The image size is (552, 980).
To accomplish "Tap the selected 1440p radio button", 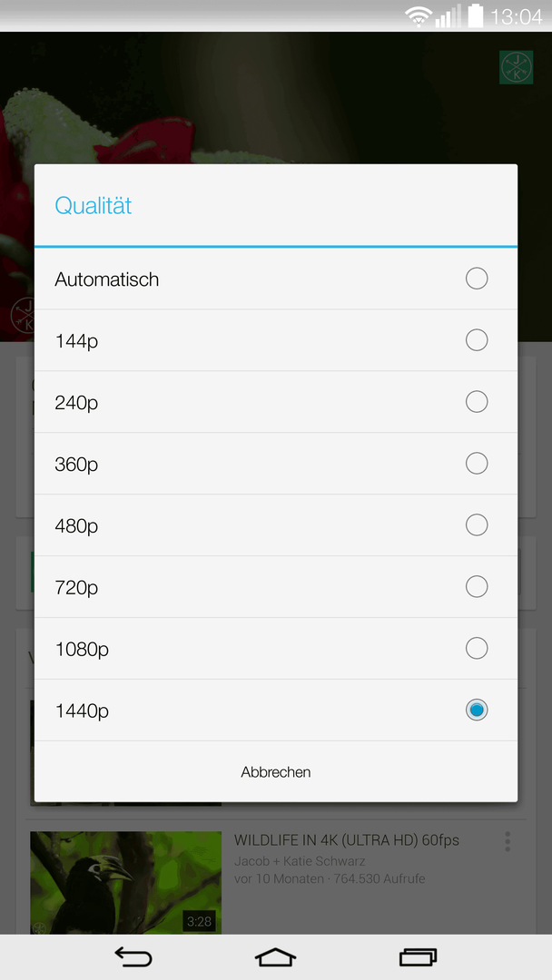I will (x=477, y=710).
